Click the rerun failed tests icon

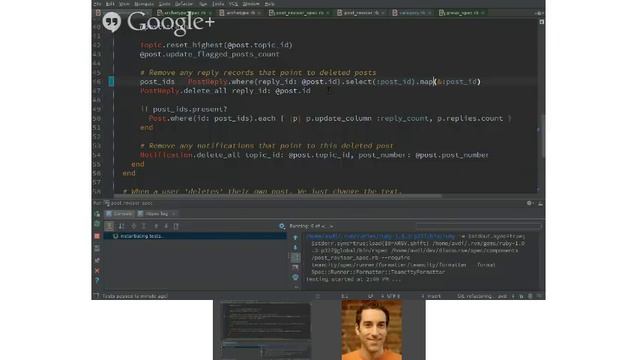pos(97,224)
